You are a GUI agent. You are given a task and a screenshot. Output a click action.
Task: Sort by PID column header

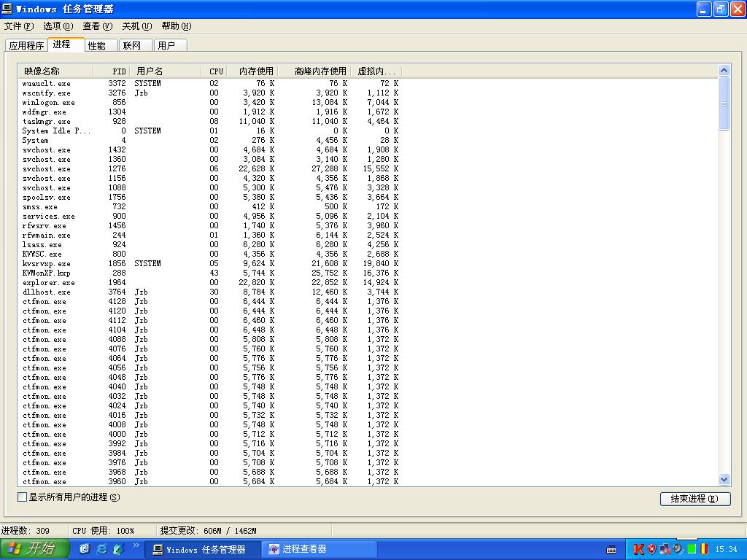pyautogui.click(x=111, y=71)
